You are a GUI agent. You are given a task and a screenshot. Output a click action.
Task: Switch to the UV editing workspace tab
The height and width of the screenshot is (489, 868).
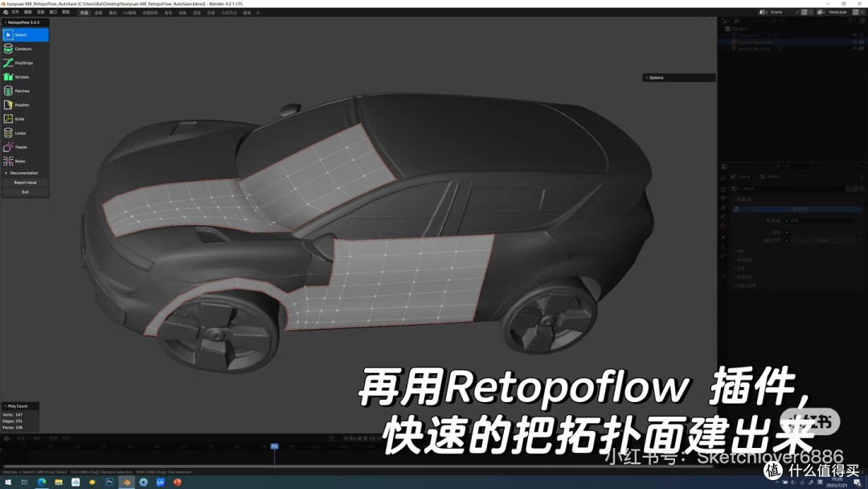click(129, 13)
